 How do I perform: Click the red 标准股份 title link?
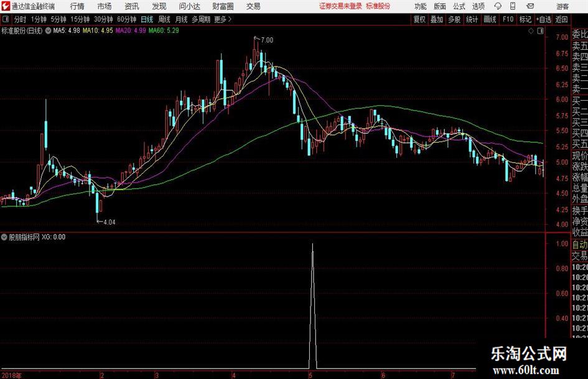click(378, 6)
